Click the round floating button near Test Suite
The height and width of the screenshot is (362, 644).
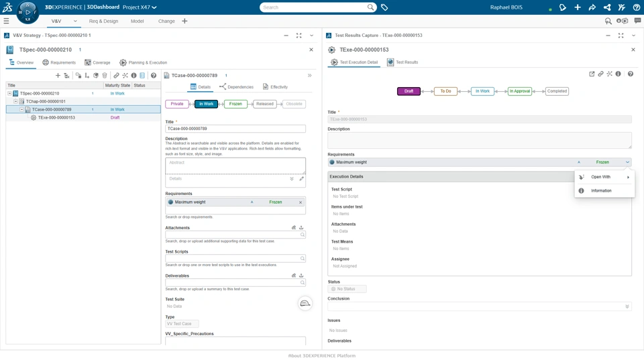(x=305, y=303)
